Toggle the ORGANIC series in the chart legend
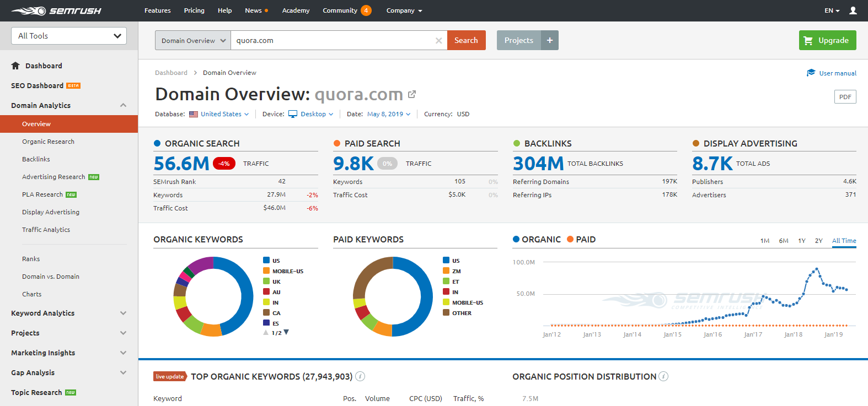 (x=537, y=239)
